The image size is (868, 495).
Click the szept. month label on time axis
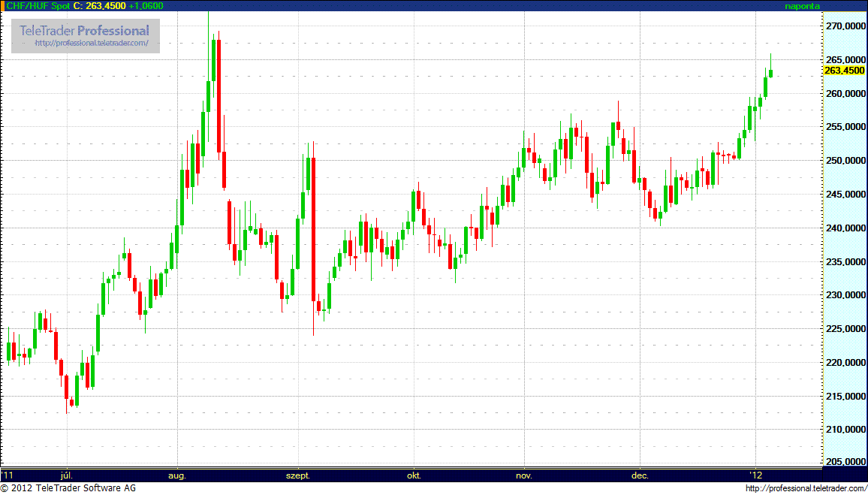300,475
